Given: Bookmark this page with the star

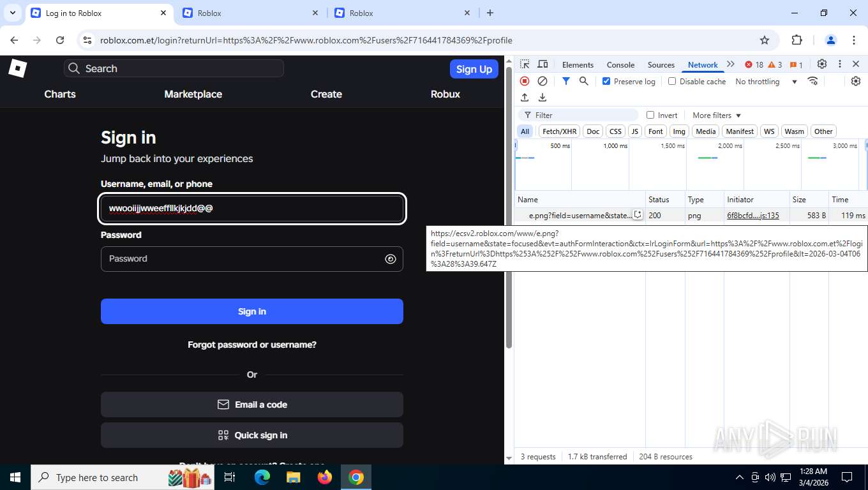Looking at the screenshot, I should 765,40.
